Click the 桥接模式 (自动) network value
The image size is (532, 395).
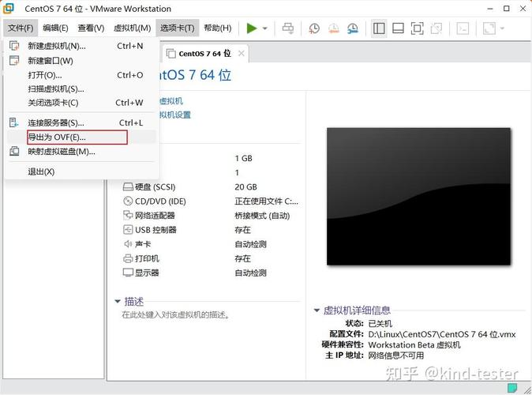point(262,216)
